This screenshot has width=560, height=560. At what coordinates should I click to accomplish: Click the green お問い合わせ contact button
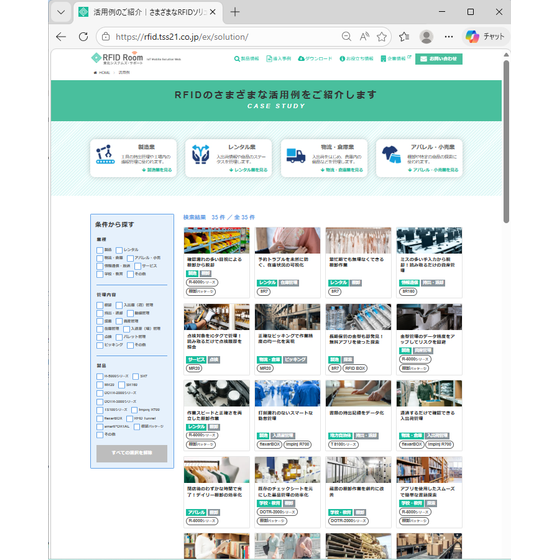tap(439, 59)
